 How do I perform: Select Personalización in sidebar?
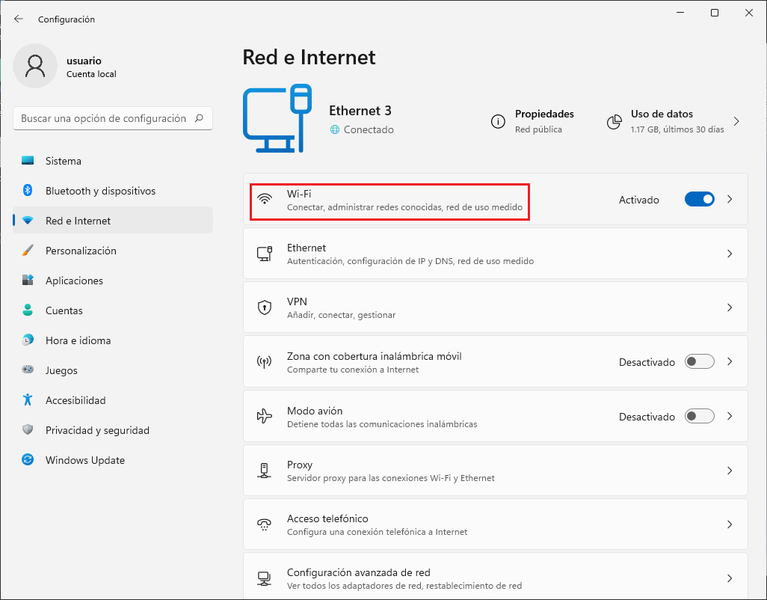pos(113,250)
